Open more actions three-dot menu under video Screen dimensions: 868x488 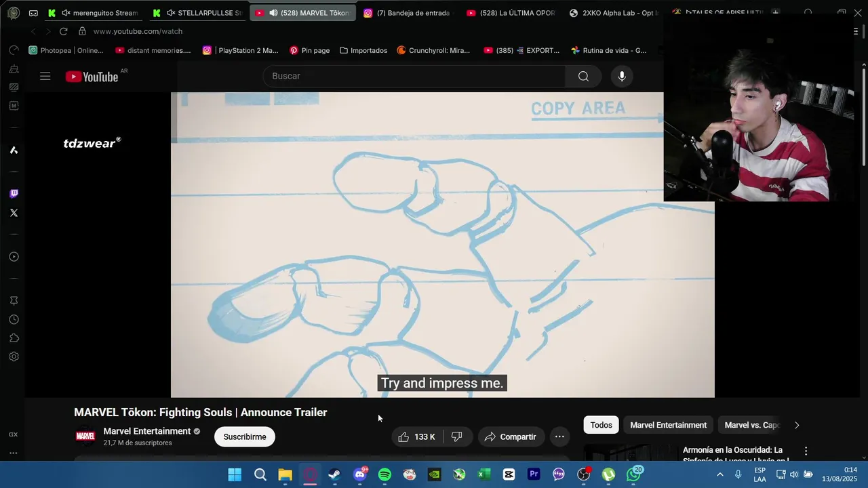click(559, 437)
